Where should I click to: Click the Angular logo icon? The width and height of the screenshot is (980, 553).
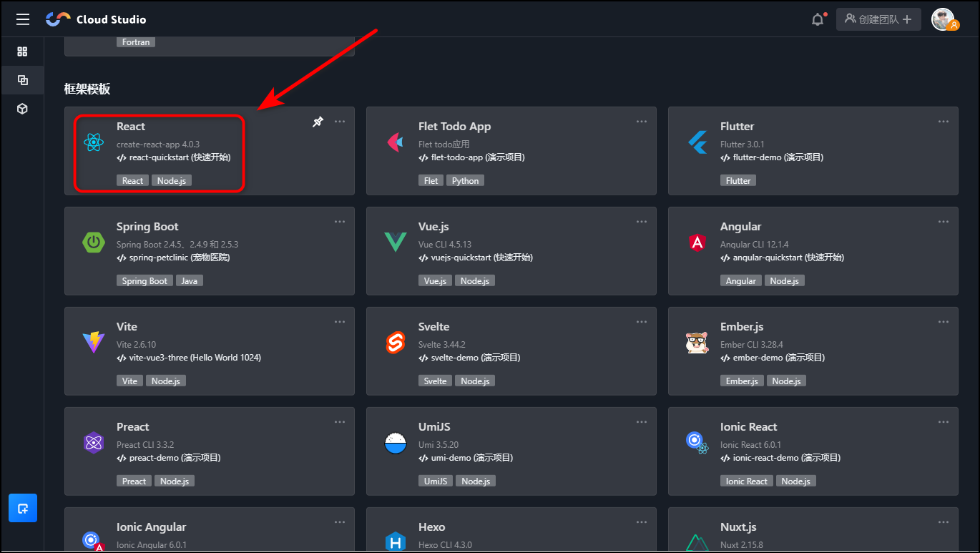tap(697, 243)
